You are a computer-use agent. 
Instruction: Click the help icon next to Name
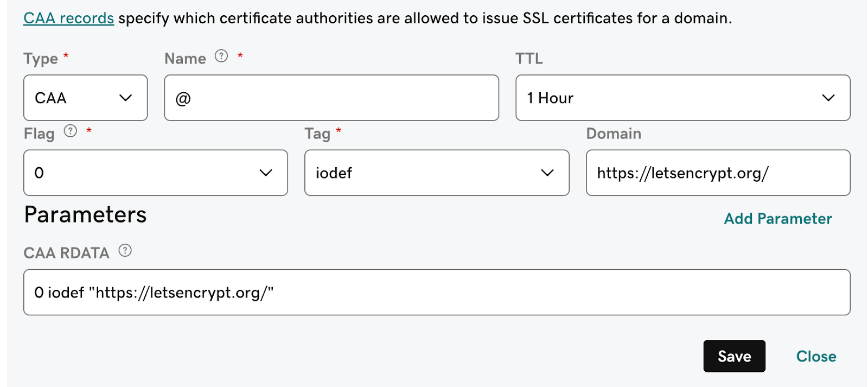(x=221, y=56)
